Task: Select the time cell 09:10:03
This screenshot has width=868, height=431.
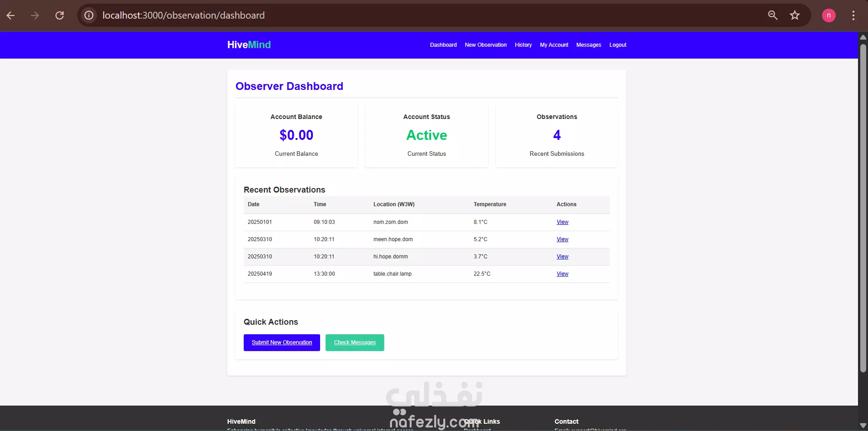Action: pyautogui.click(x=324, y=222)
